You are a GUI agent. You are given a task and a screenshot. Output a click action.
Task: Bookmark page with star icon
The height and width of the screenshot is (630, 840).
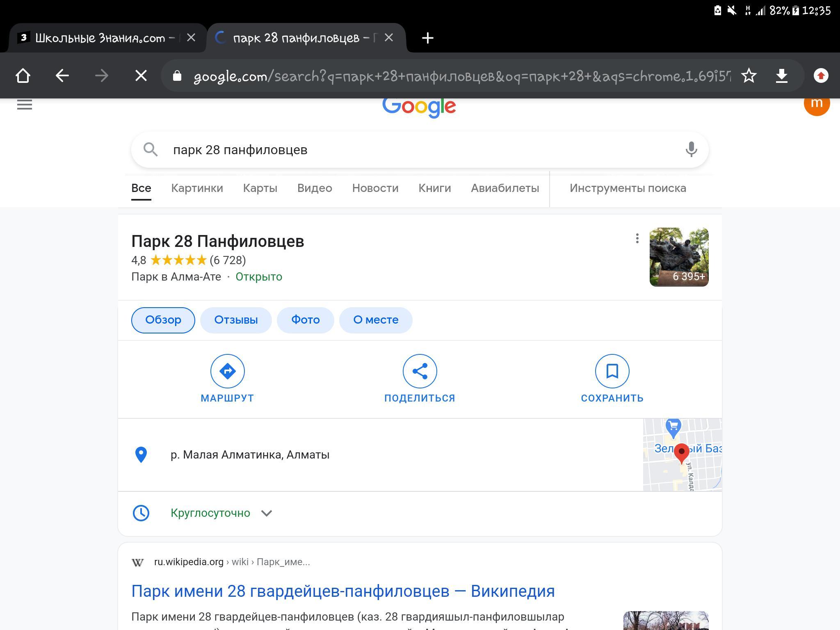click(x=749, y=76)
